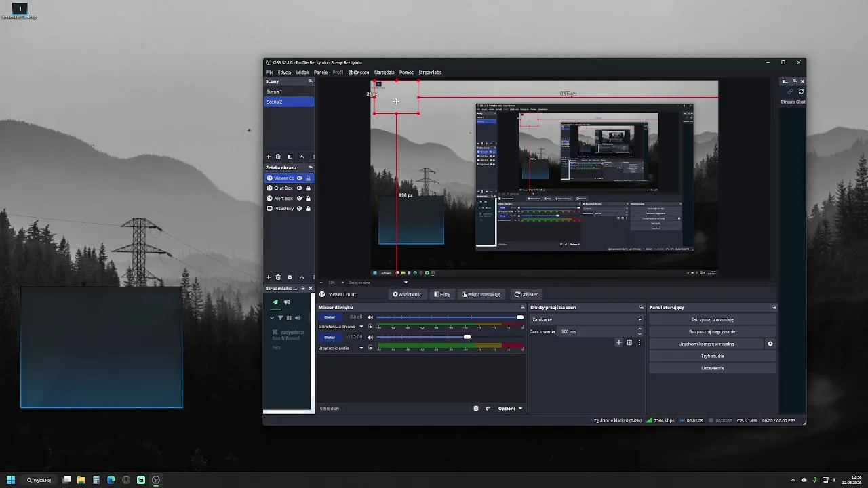Undock the Panel sterujący dock
This screenshot has height=488, width=868.
(774, 308)
